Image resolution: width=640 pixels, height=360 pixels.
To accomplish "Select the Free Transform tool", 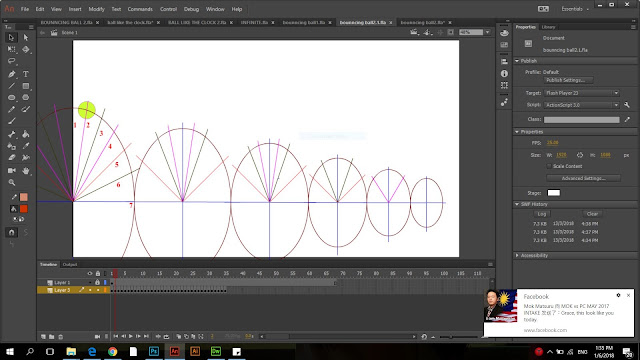I will pyautogui.click(x=11, y=49).
